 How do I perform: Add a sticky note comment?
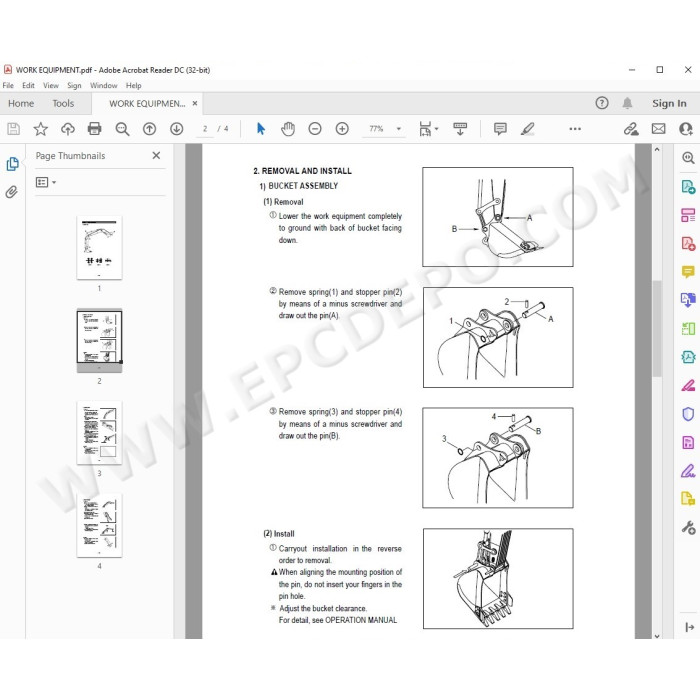tap(500, 129)
